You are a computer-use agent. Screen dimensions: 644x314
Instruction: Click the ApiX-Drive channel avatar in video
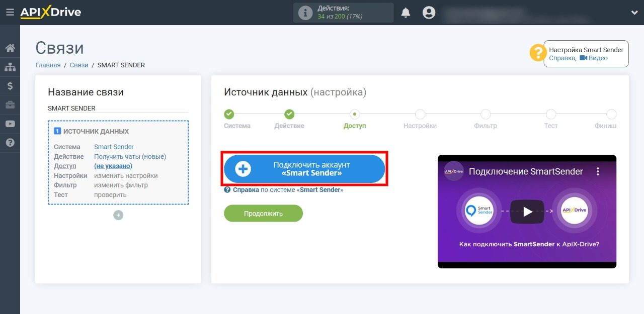click(453, 171)
